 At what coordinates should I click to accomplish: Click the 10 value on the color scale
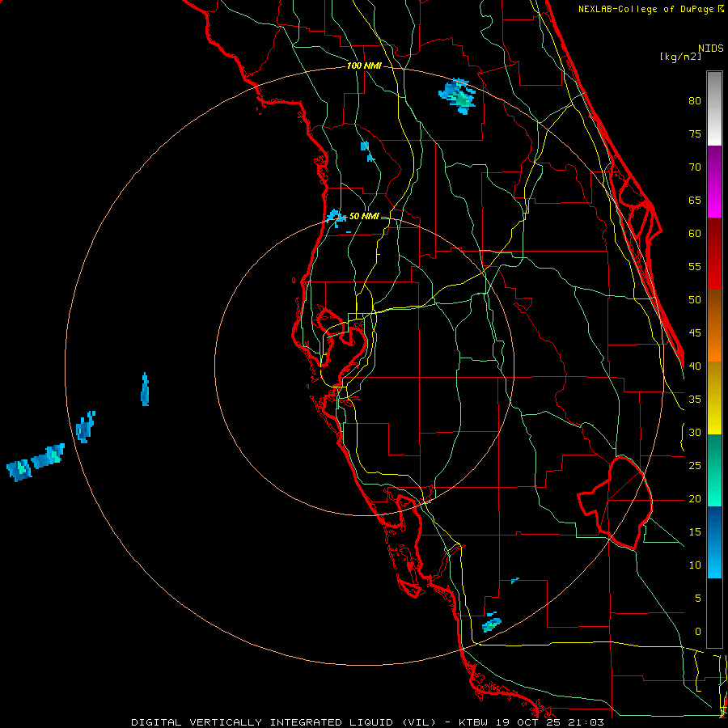[695, 565]
